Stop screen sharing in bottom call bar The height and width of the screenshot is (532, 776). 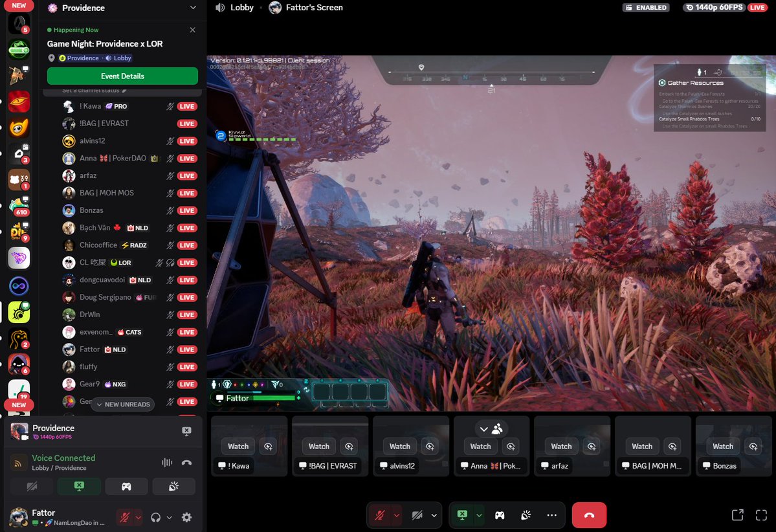(461, 515)
